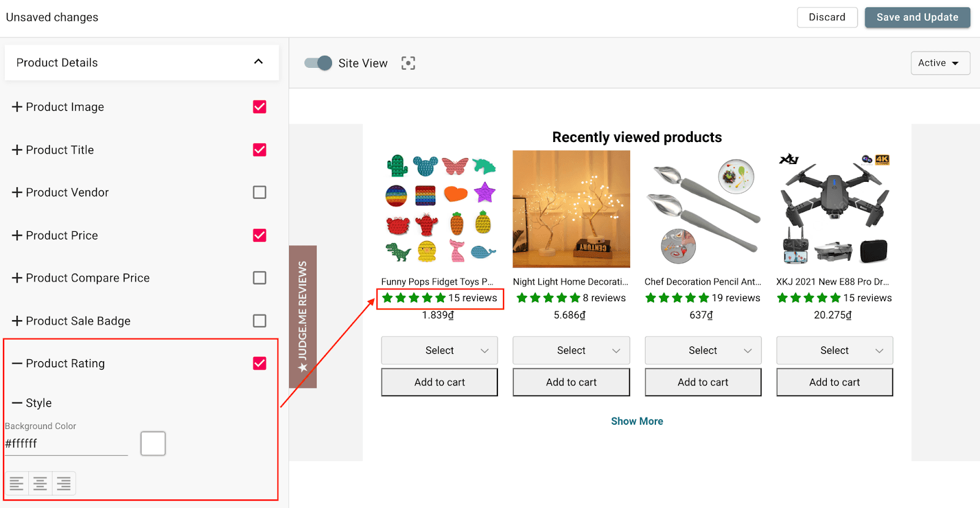Viewport: 980px width, 508px height.
Task: Open Select dropdown under Funny Pops Fidget Toys
Action: (x=439, y=351)
